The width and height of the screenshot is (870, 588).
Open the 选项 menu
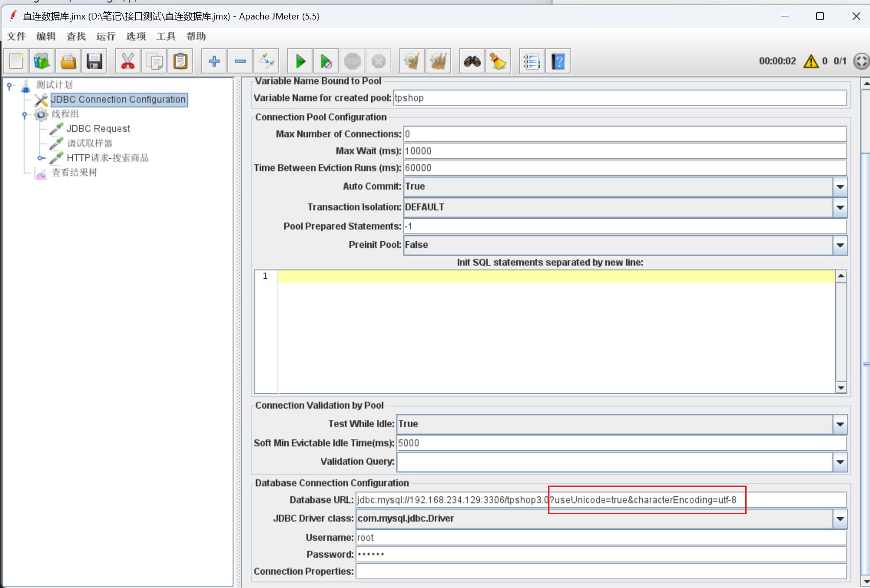pos(136,36)
